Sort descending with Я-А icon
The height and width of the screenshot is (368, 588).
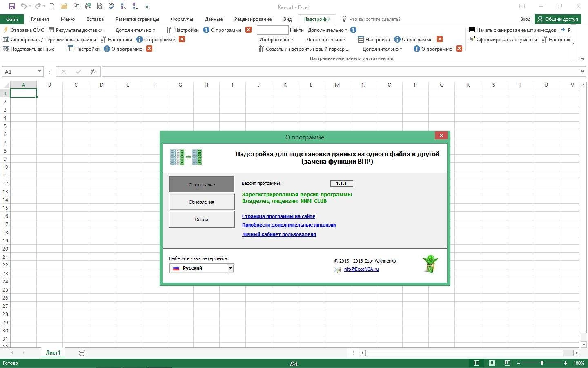(x=135, y=6)
